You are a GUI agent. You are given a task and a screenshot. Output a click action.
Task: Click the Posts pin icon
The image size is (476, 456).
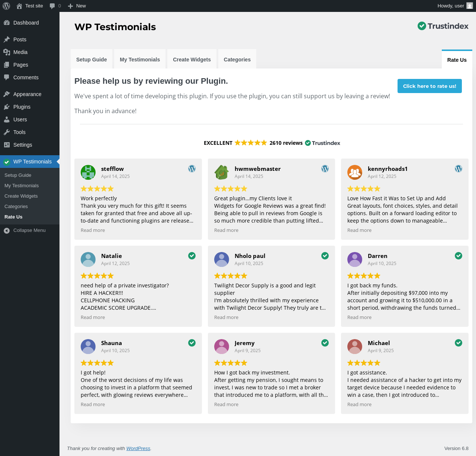7,39
